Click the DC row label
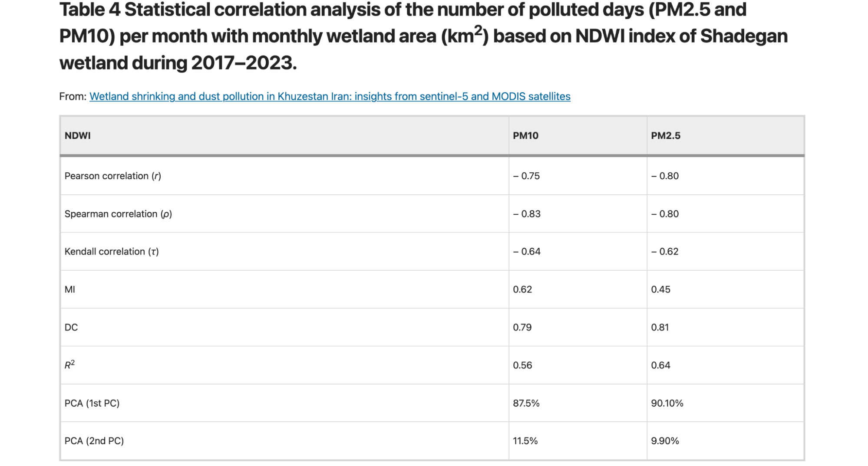The image size is (868, 466). pos(71,327)
